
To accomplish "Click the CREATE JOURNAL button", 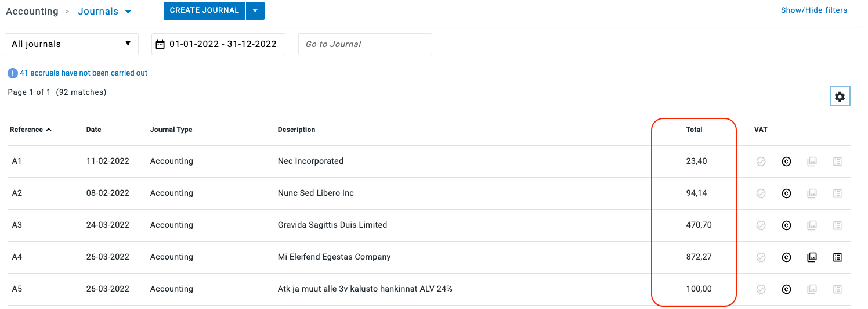I will (204, 10).
